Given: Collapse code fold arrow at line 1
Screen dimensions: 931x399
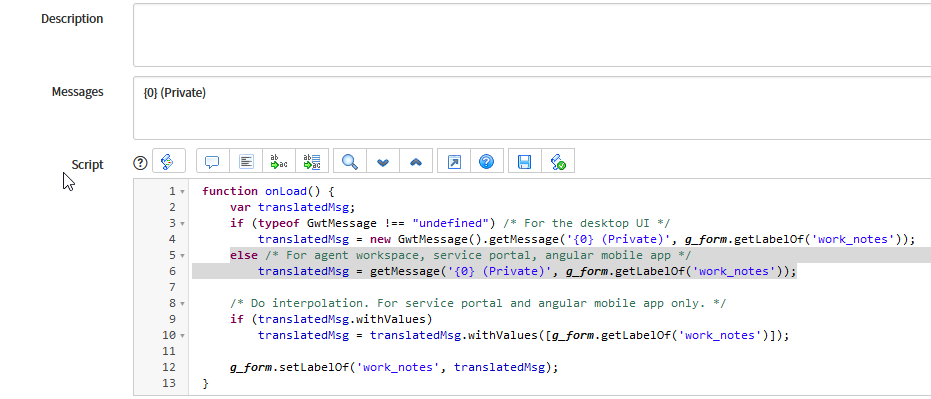Looking at the screenshot, I should pos(182,192).
